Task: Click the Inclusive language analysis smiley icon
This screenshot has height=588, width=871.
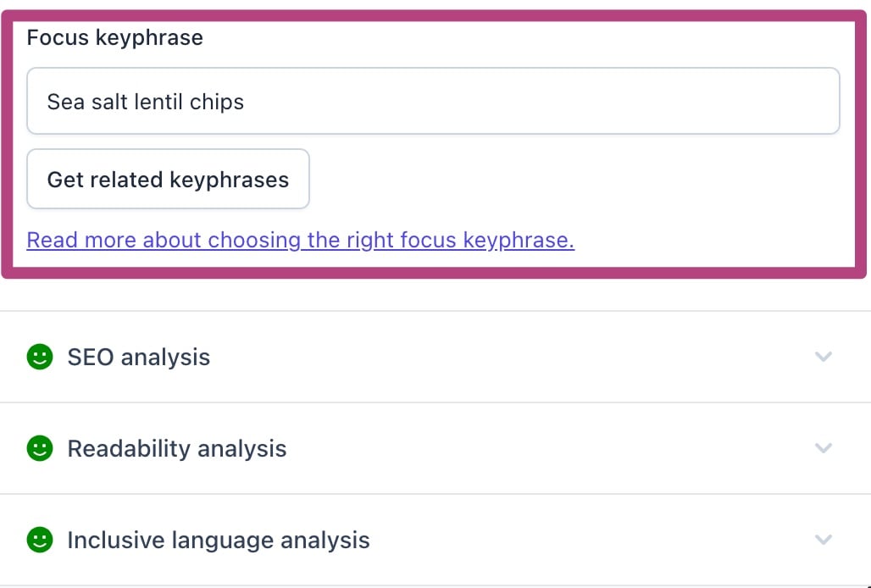Action: [x=40, y=540]
